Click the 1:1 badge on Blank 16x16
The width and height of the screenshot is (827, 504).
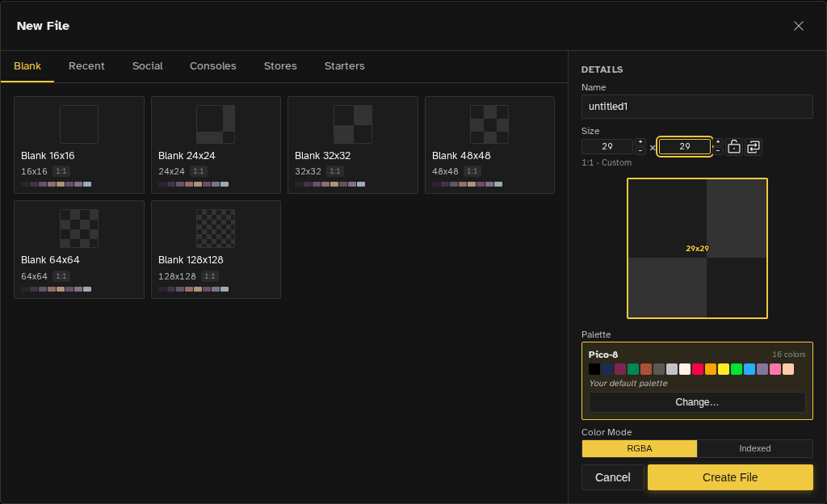pos(61,171)
